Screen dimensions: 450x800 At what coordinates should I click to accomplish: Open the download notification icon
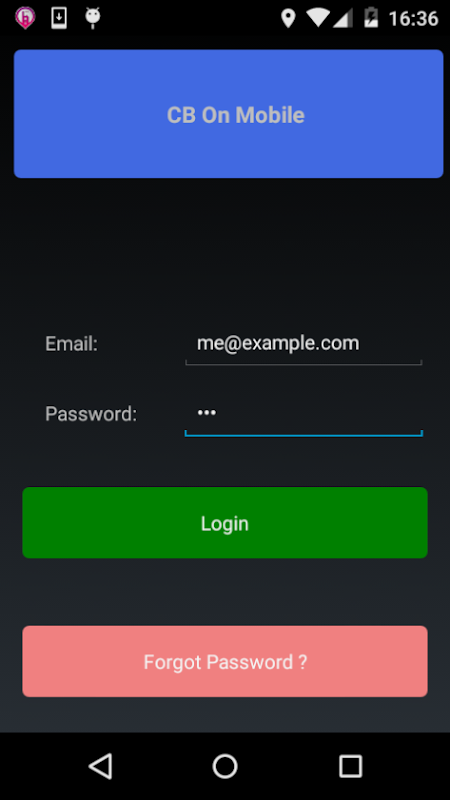click(x=59, y=18)
